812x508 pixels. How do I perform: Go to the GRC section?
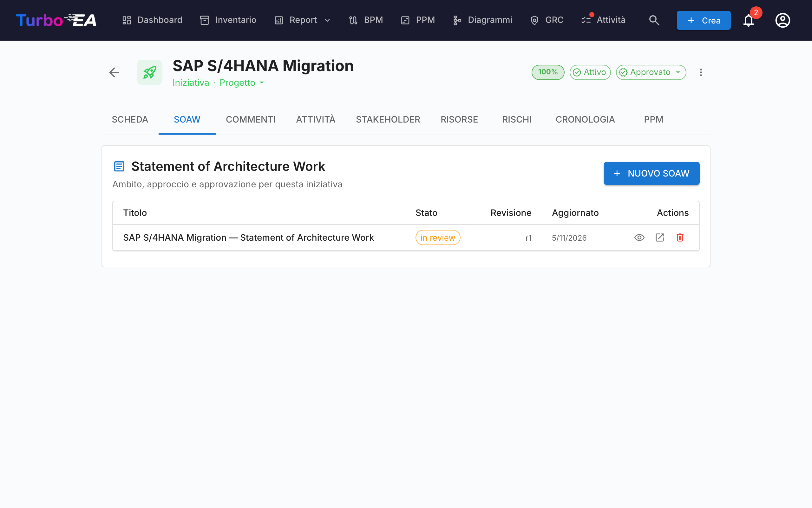click(x=547, y=20)
